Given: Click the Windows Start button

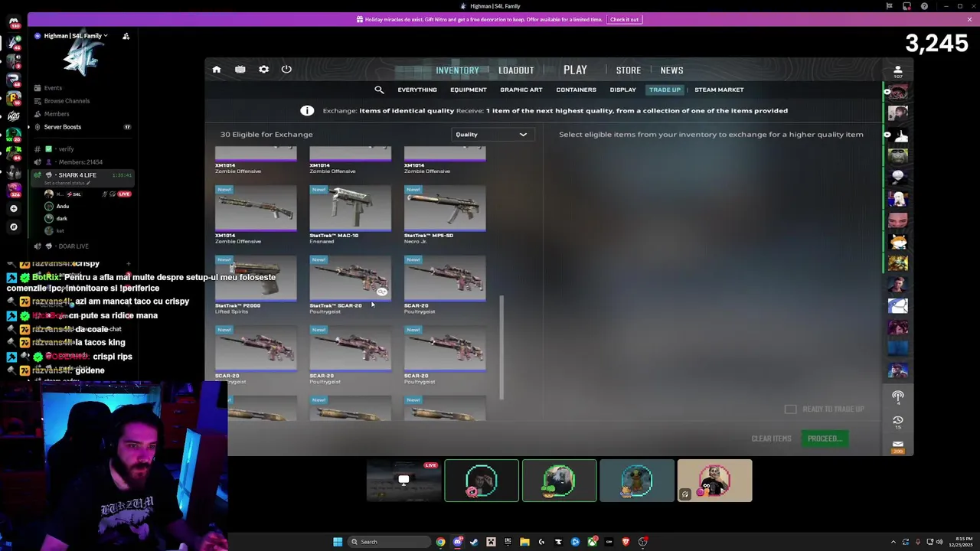Looking at the screenshot, I should pos(337,542).
